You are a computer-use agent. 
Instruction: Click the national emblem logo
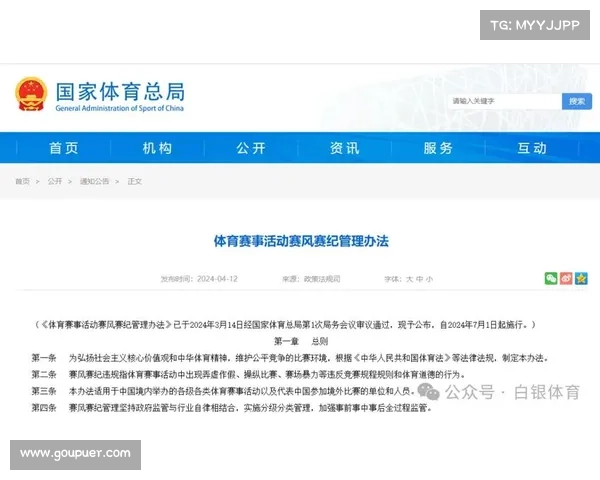(31, 94)
